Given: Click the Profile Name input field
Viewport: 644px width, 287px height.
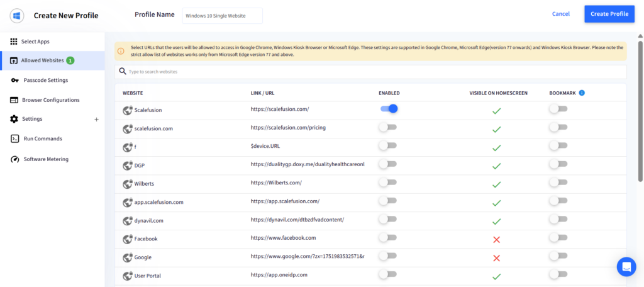Looking at the screenshot, I should pos(222,16).
